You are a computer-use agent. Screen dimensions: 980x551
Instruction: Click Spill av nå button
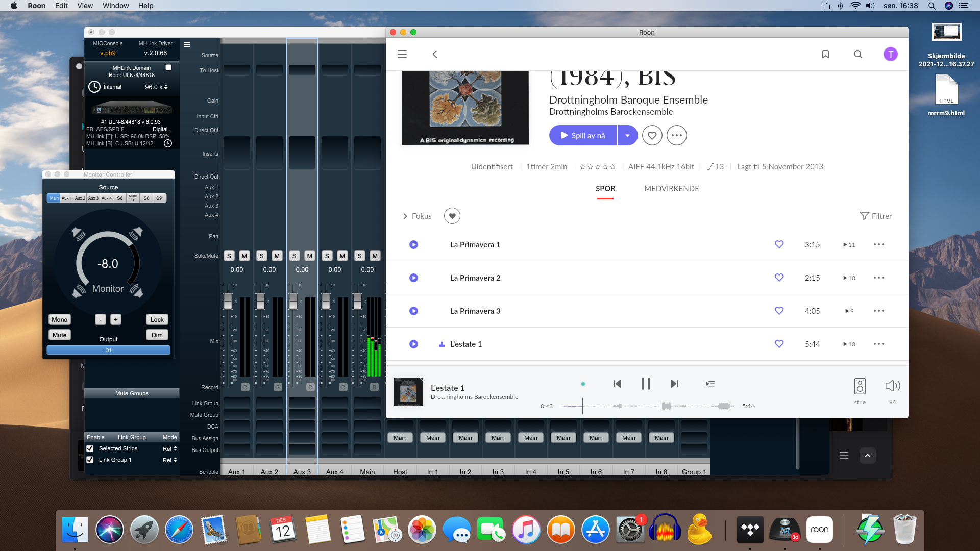coord(583,135)
